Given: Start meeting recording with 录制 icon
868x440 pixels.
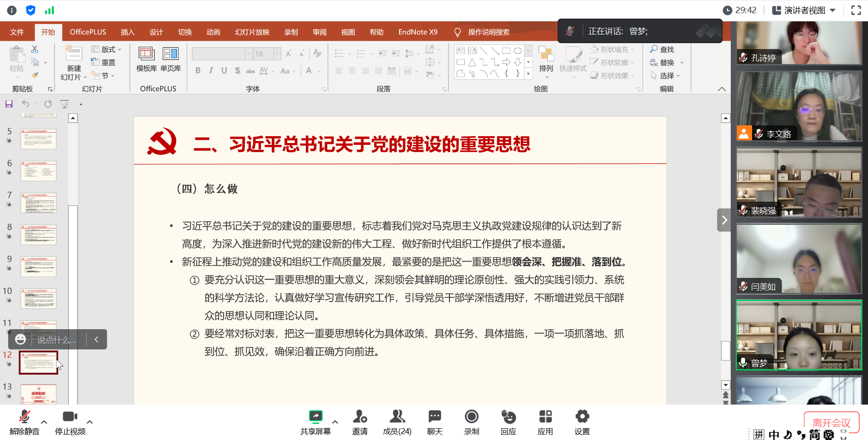Looking at the screenshot, I should (x=471, y=417).
